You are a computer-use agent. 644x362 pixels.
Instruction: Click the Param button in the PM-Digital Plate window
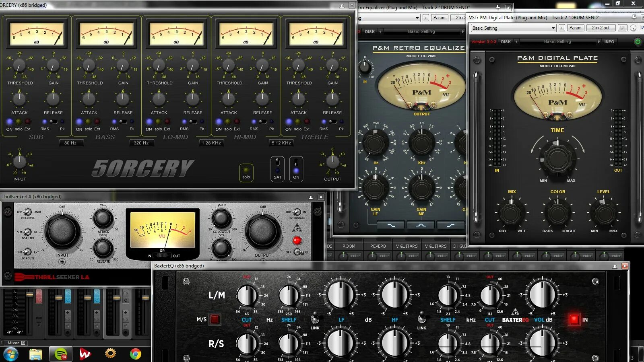[575, 28]
